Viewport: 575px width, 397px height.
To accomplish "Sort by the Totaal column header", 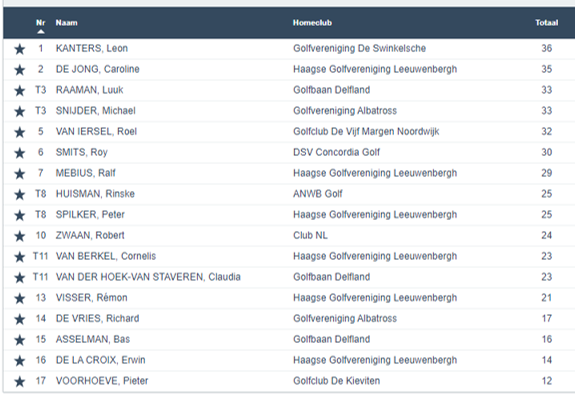I will tap(546, 23).
